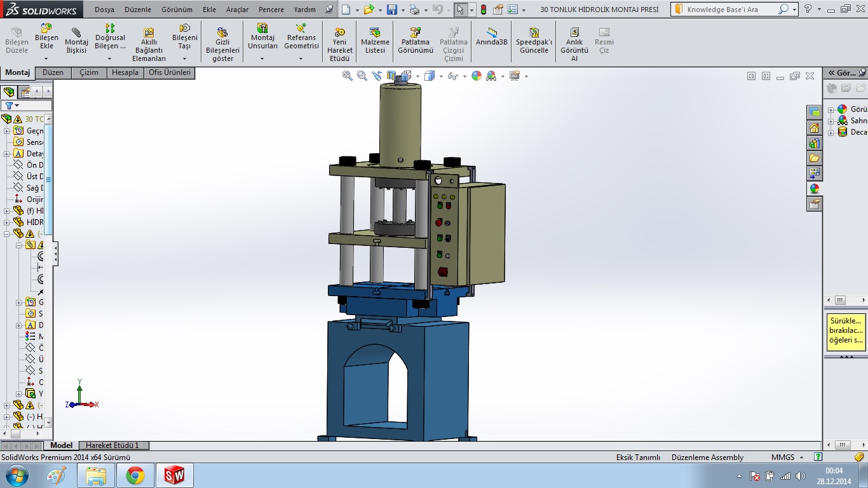The image size is (868, 488).
Task: Toggle the Select cursor tool
Action: (460, 10)
